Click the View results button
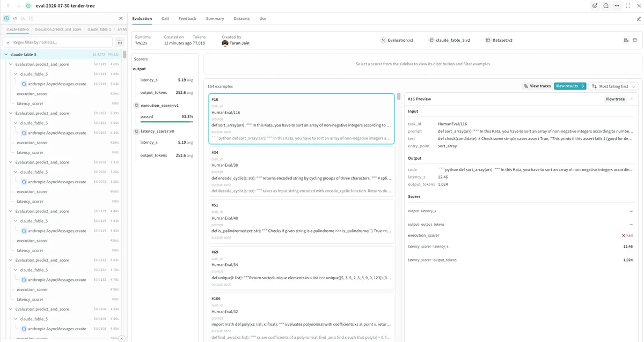This screenshot has width=644, height=342. [x=570, y=86]
